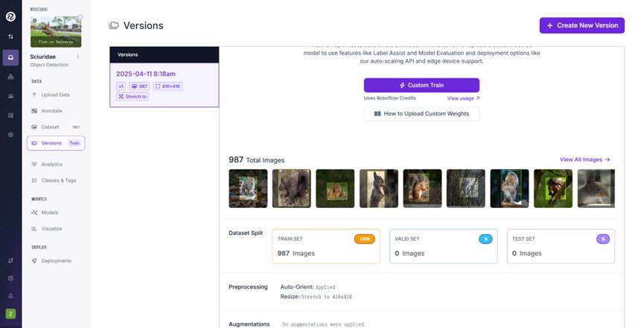The height and width of the screenshot is (328, 644).
Task: Open the fifth red squirrel thumbnail
Action: coord(422,189)
